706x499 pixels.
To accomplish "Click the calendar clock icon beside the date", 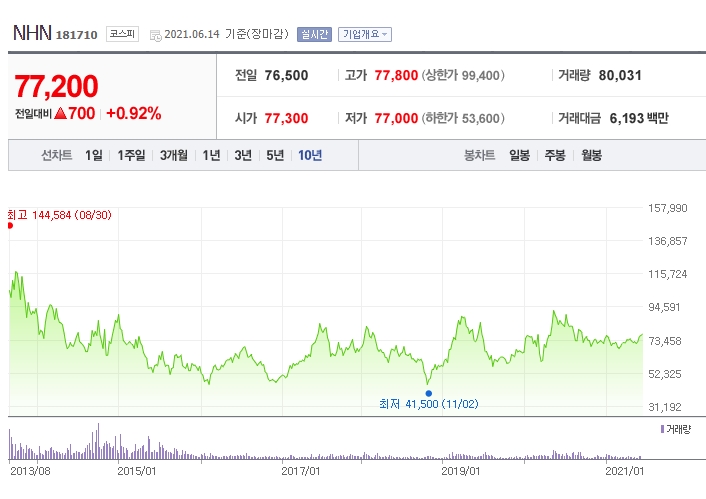I will 156,36.
